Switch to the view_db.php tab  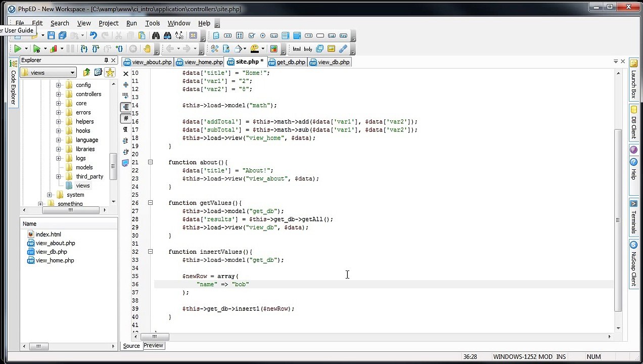330,62
